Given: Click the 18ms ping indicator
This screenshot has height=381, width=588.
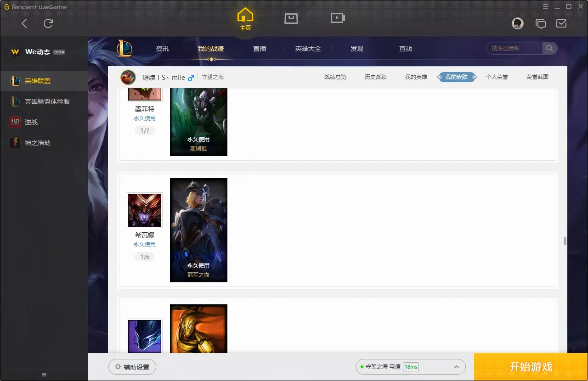Looking at the screenshot, I should coord(411,367).
